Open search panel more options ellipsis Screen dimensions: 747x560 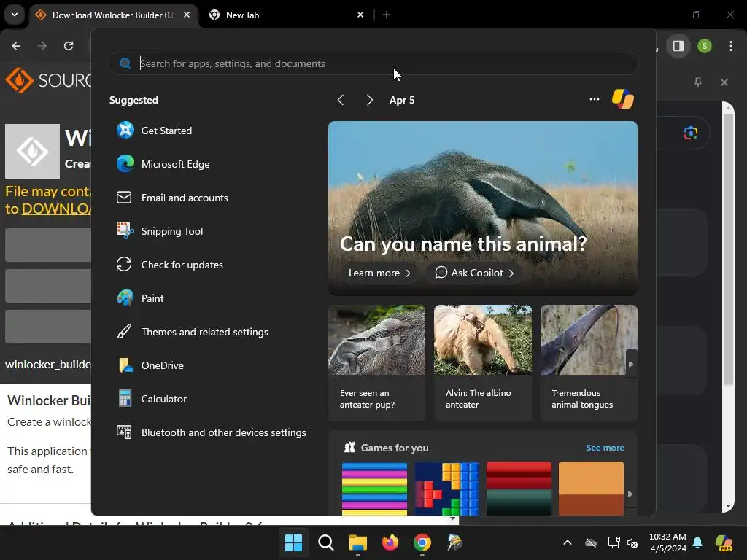(x=594, y=99)
